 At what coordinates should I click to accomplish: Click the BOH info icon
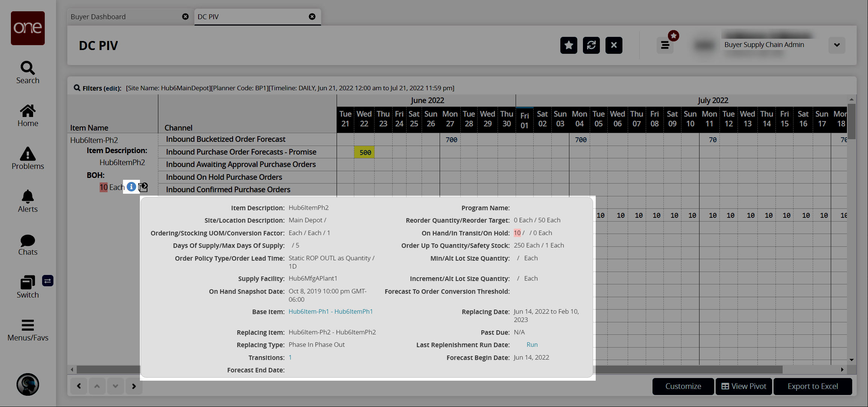click(131, 187)
